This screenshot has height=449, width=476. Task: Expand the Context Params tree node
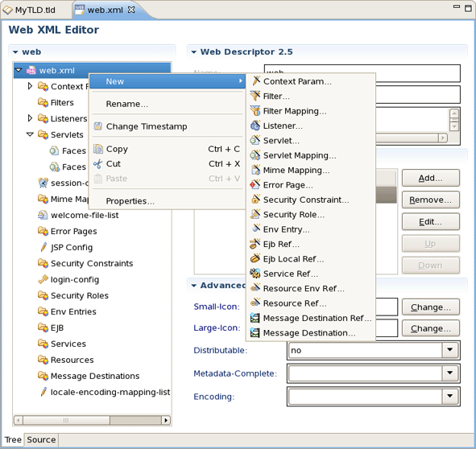[30, 86]
